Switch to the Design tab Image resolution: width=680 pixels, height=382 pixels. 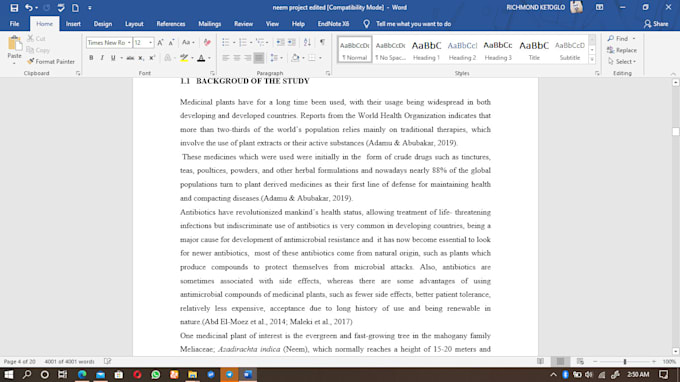tap(103, 24)
